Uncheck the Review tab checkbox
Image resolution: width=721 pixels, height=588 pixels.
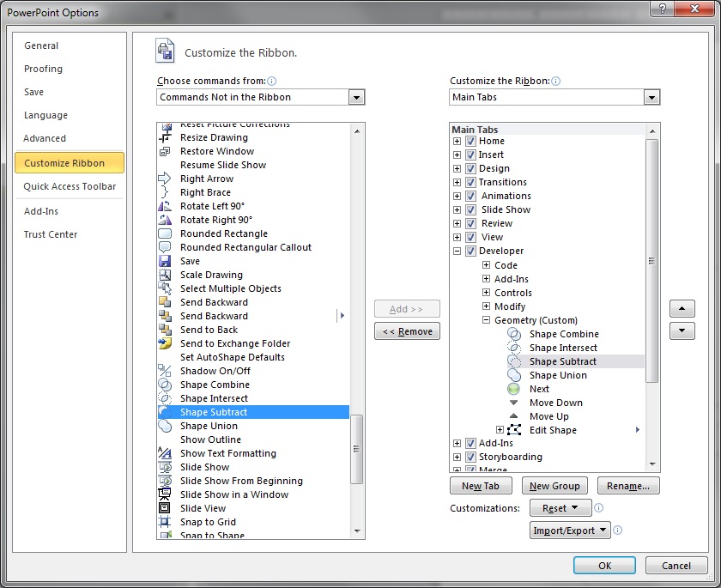pos(470,223)
